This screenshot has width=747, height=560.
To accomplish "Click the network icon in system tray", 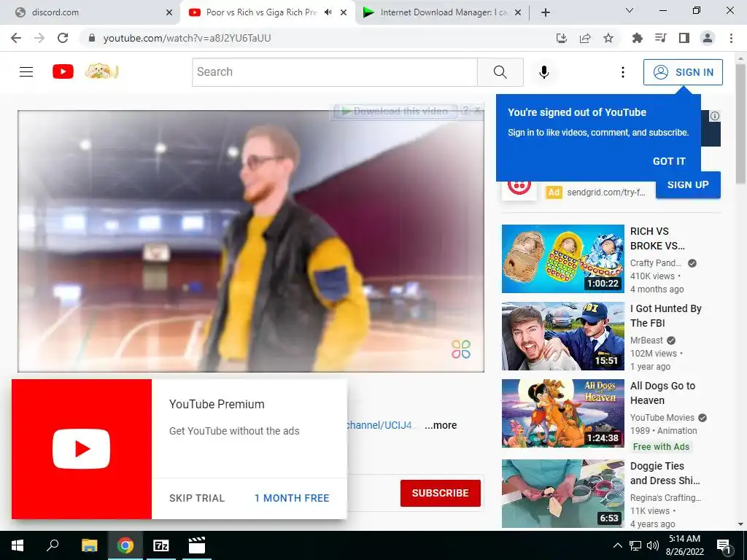I will 635,545.
